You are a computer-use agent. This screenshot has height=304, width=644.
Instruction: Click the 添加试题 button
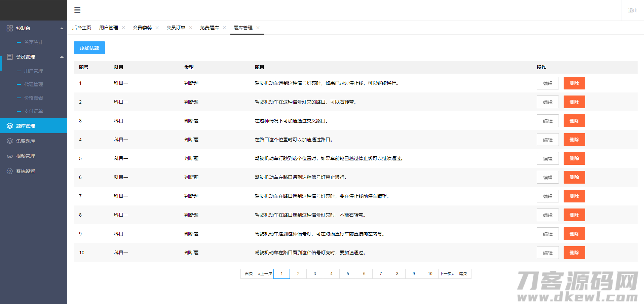point(89,48)
